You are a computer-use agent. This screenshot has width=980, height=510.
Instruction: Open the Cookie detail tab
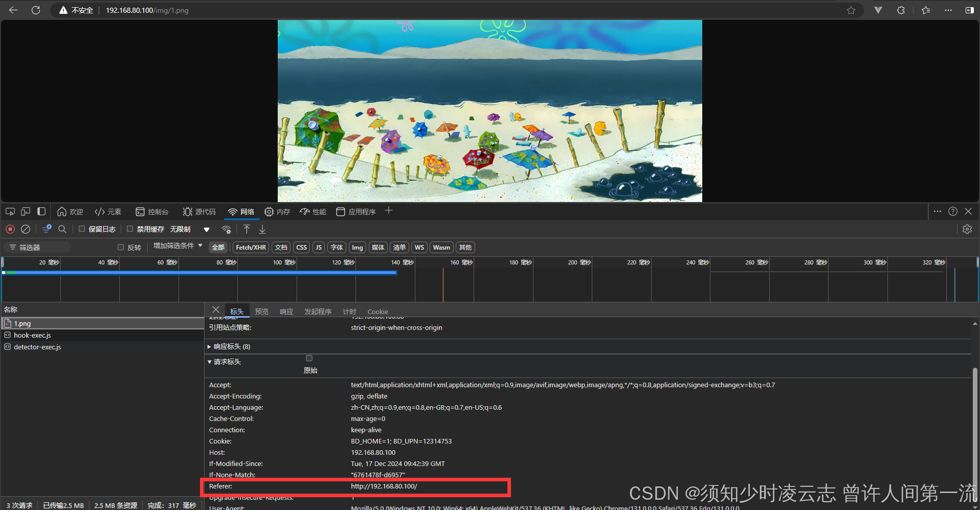(378, 312)
